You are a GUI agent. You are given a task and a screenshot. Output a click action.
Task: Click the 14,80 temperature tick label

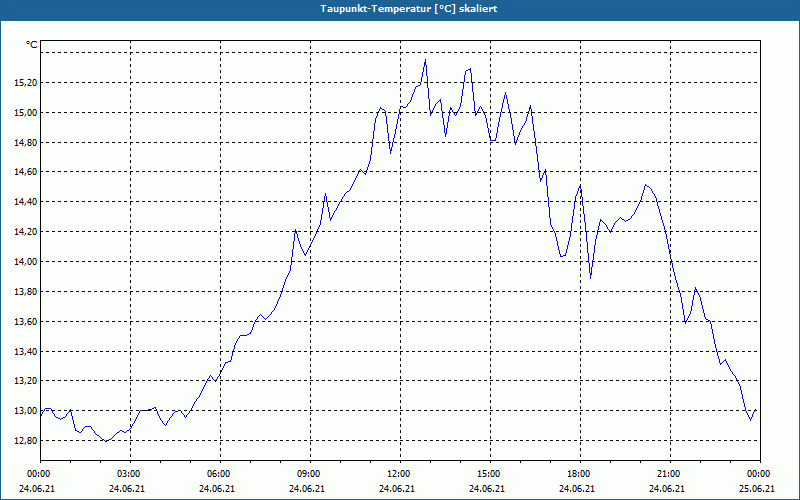(x=26, y=142)
